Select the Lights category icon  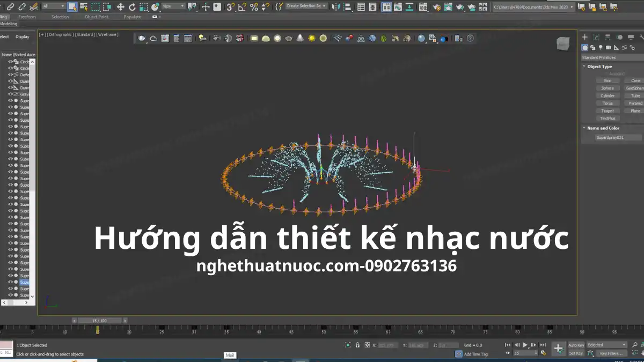600,47
